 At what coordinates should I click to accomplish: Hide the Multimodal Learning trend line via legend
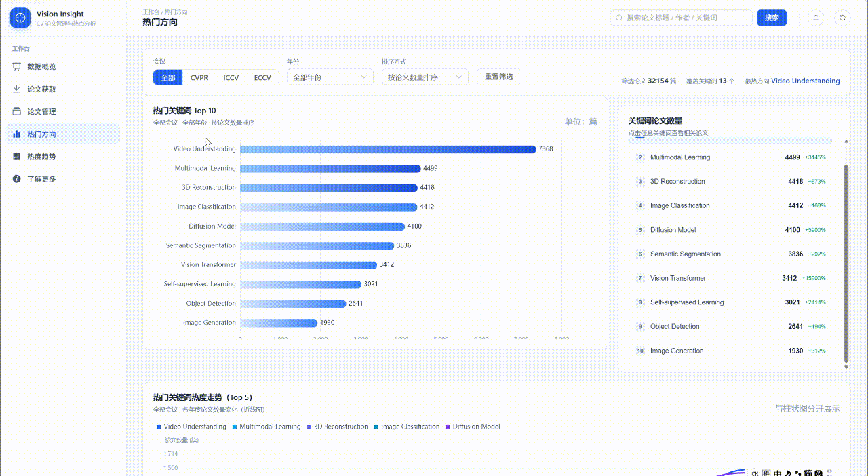click(267, 427)
